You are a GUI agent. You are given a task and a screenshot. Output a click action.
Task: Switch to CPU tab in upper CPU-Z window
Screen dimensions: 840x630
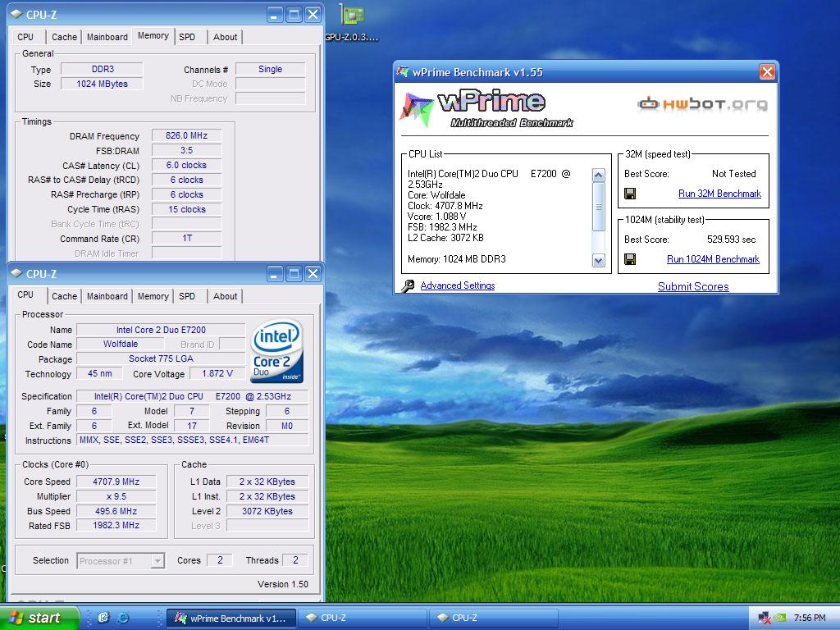(25, 37)
